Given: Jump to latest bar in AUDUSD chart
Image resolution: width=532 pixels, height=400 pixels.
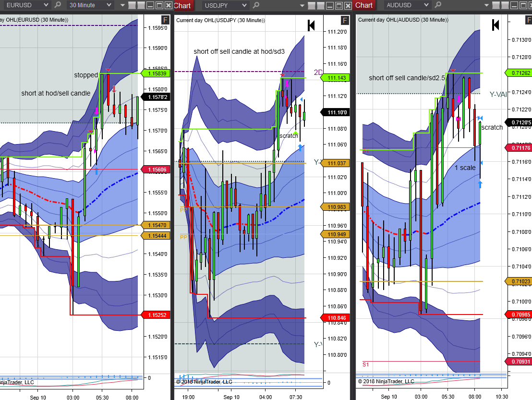Looking at the screenshot, I should click(496, 25).
